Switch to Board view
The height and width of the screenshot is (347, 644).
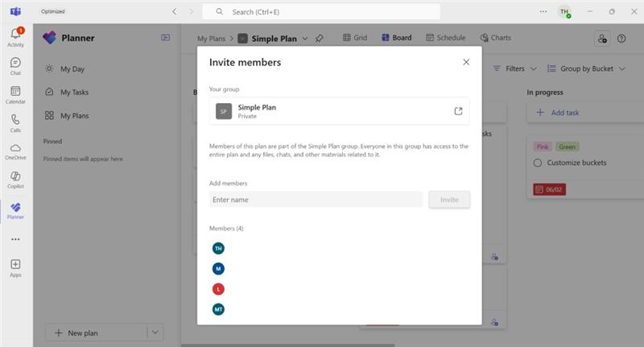pyautogui.click(x=397, y=38)
